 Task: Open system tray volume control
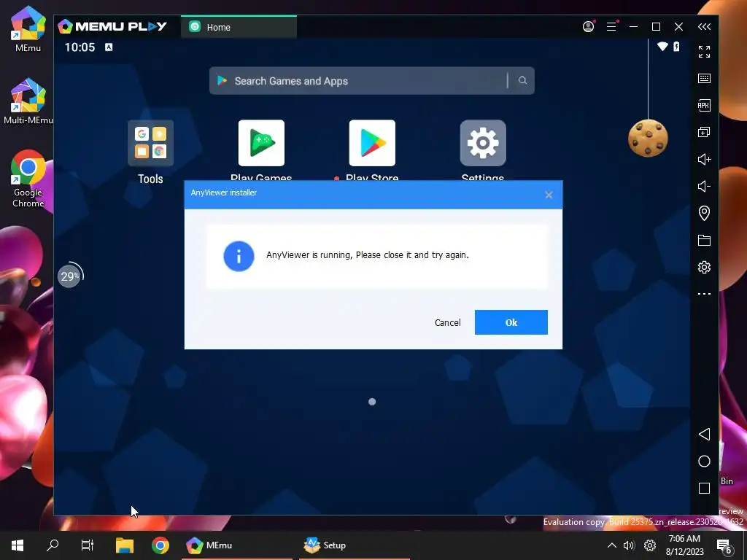(629, 545)
